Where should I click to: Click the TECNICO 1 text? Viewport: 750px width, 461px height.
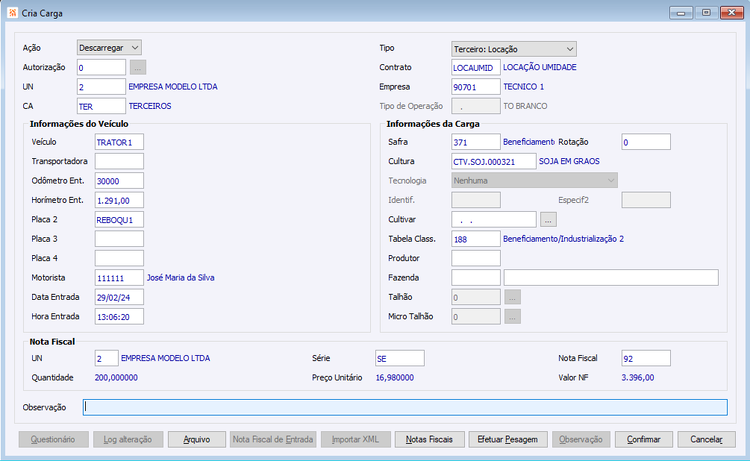pos(523,87)
